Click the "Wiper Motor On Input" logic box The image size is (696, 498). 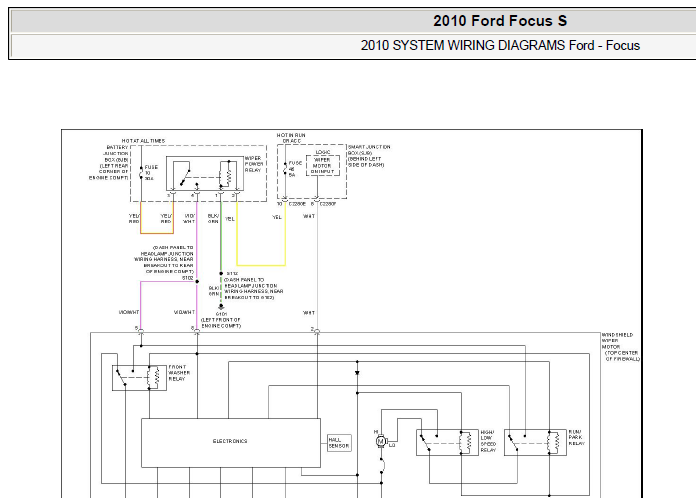click(323, 165)
